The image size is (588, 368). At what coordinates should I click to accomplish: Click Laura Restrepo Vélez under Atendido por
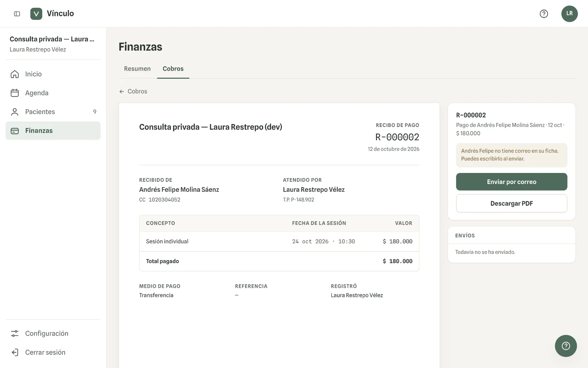click(313, 190)
